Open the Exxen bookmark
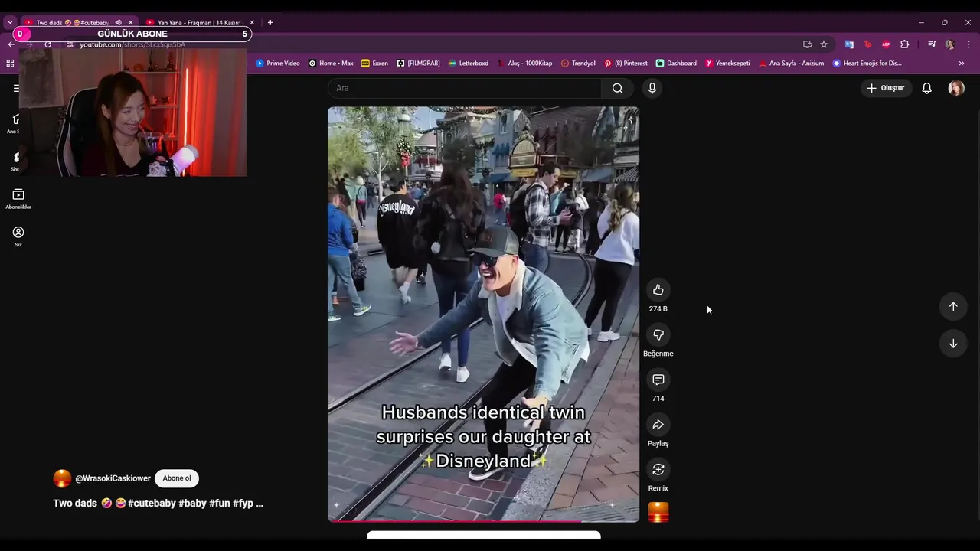The width and height of the screenshot is (980, 551). tap(374, 64)
